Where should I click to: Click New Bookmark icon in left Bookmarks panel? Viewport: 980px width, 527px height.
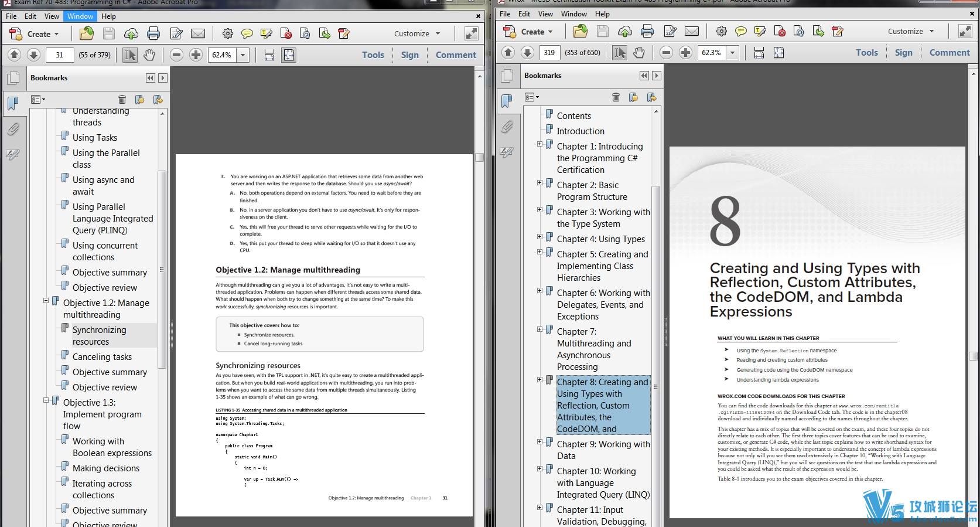pyautogui.click(x=139, y=100)
